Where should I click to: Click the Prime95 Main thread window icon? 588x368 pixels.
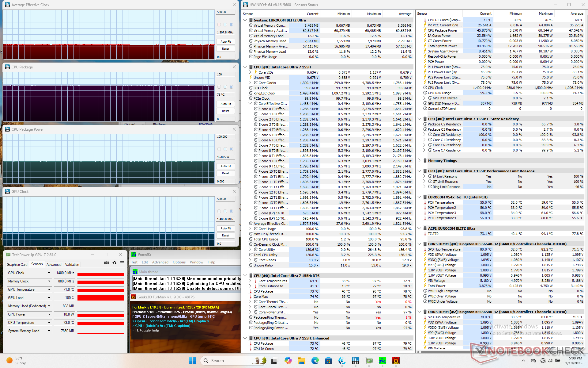pyautogui.click(x=135, y=272)
